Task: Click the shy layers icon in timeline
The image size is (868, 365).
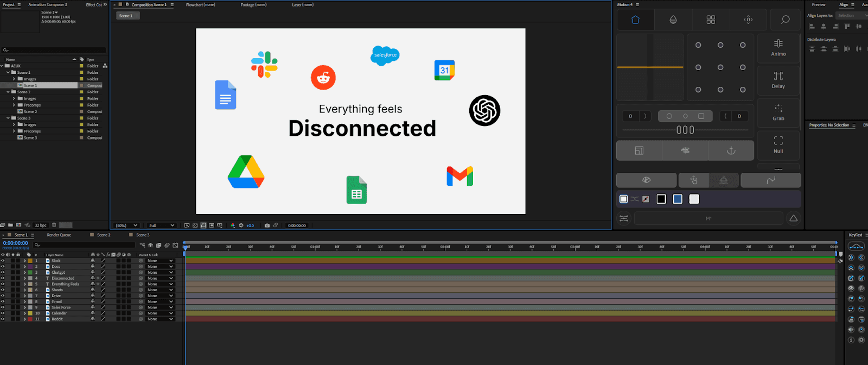Action: (151, 246)
